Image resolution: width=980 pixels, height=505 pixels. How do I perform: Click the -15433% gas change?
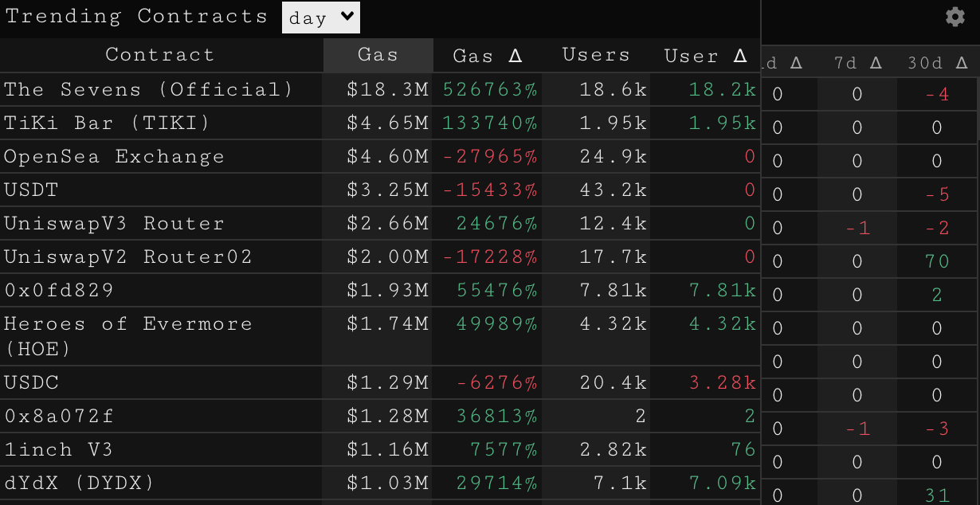[x=490, y=190]
